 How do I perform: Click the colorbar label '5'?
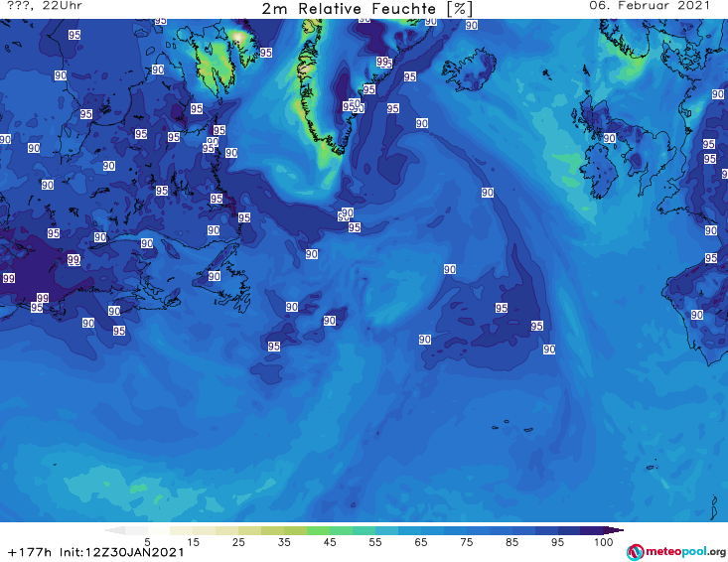point(147,542)
